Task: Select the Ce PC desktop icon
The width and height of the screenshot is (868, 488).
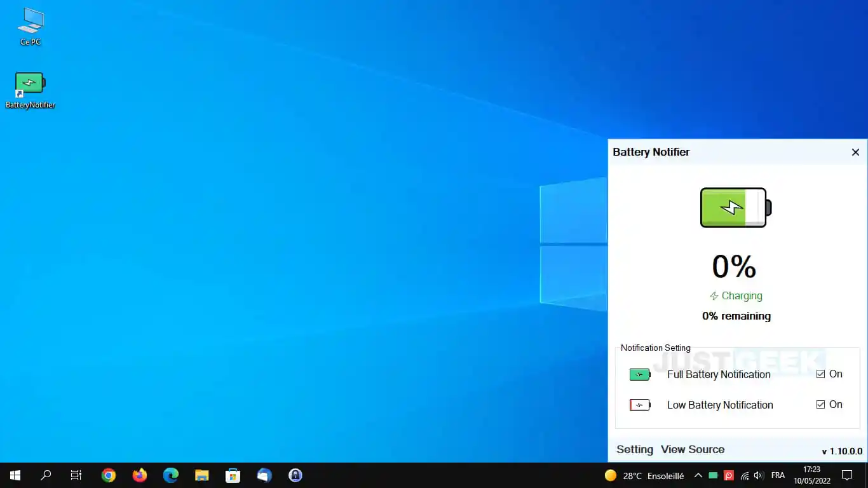Action: pyautogui.click(x=30, y=27)
